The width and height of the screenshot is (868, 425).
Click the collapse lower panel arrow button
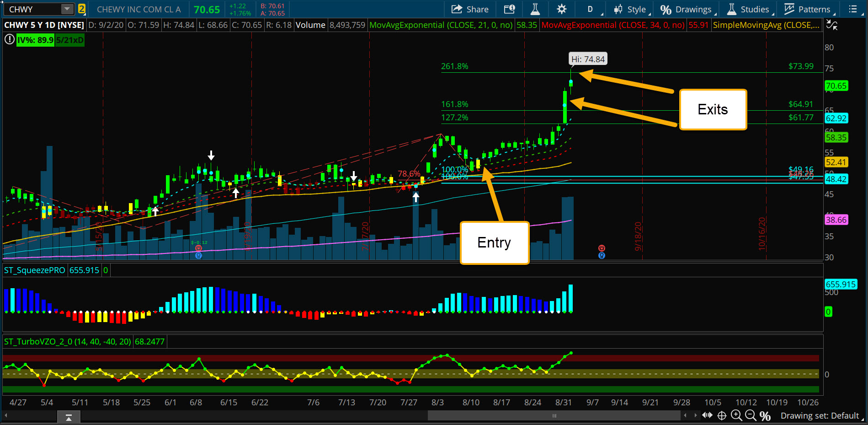(x=69, y=417)
